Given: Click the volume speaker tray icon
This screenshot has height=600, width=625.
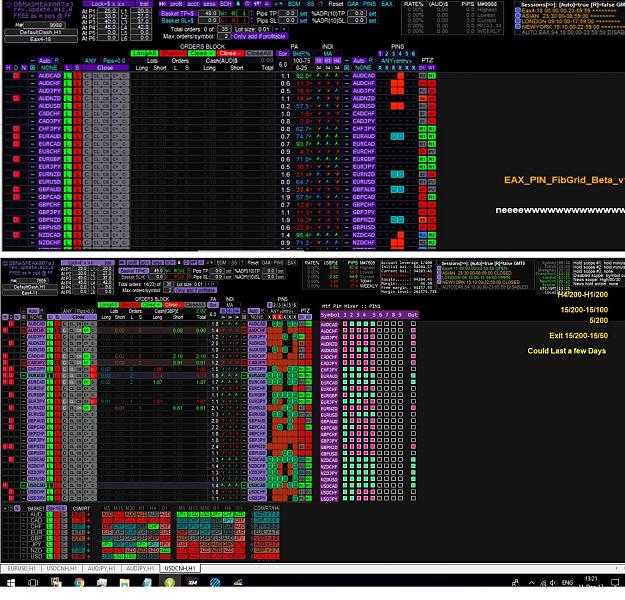Looking at the screenshot, I should tap(553, 582).
